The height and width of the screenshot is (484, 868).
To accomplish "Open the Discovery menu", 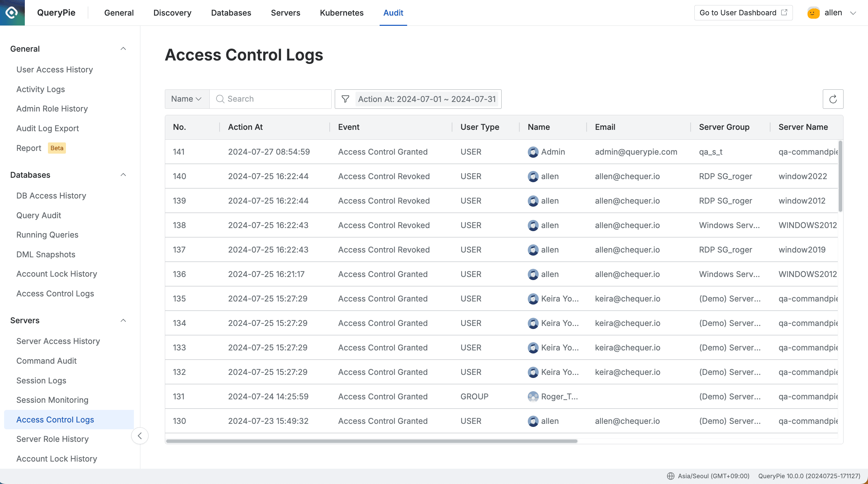I will pyautogui.click(x=172, y=13).
